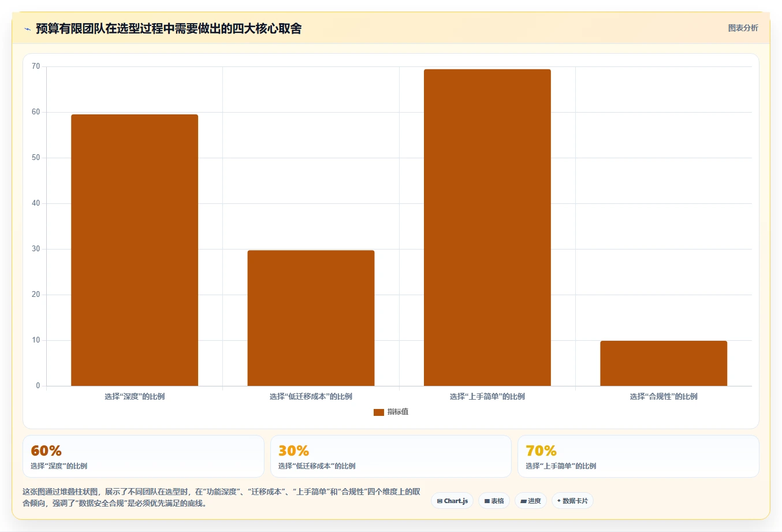Click the 表格 tag icon
Viewport: 782px width, 532px height.
[x=487, y=501]
